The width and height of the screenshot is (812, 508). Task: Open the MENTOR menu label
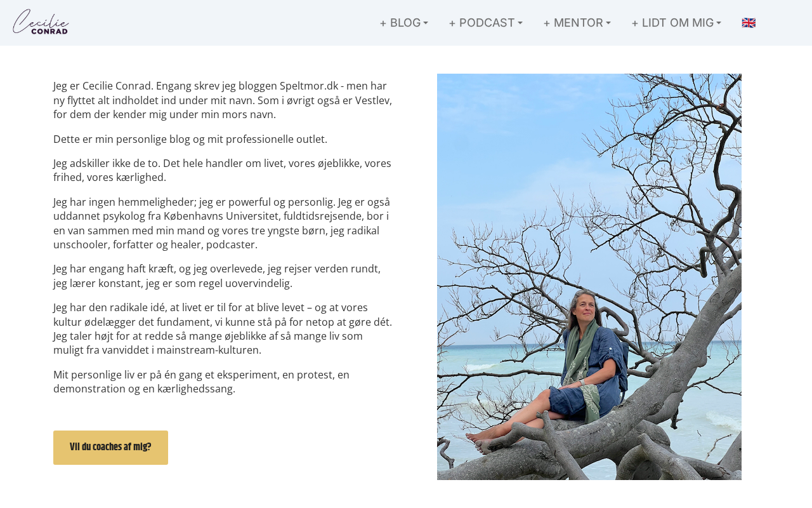(x=579, y=23)
